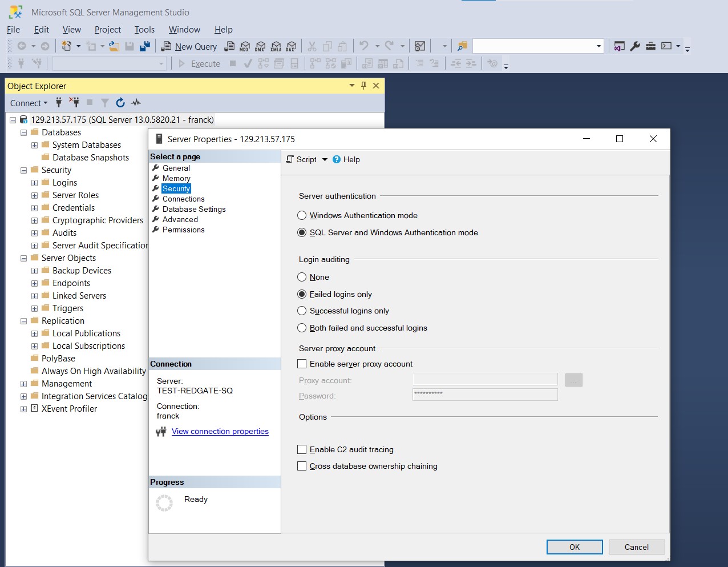The width and height of the screenshot is (728, 567).
Task: Open the Project menu
Action: pyautogui.click(x=108, y=30)
